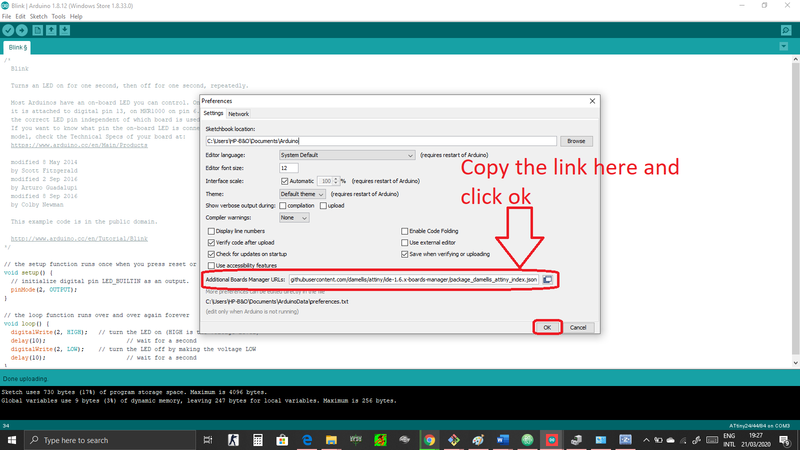800x450 pixels.
Task: Enable Display line numbers
Action: [211, 231]
